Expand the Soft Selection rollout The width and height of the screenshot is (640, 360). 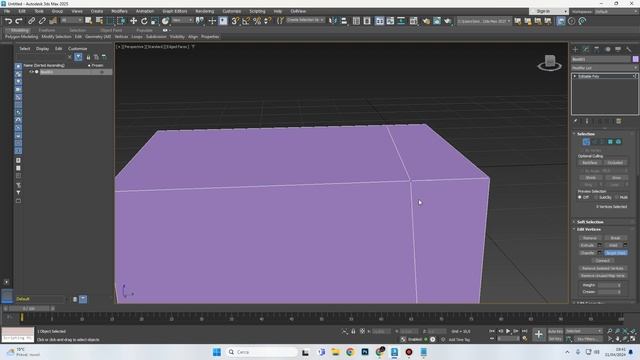click(x=590, y=222)
